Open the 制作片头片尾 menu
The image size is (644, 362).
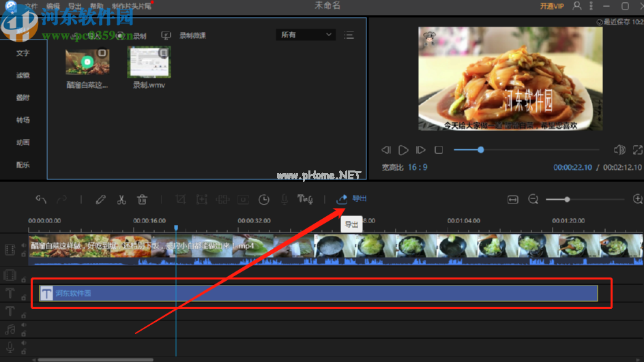pos(132,6)
